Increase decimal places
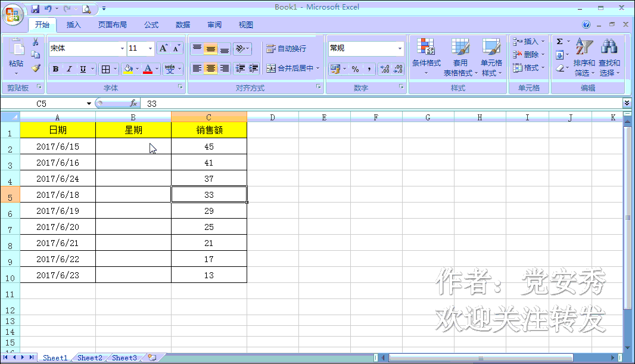The height and width of the screenshot is (364, 635). pos(385,69)
